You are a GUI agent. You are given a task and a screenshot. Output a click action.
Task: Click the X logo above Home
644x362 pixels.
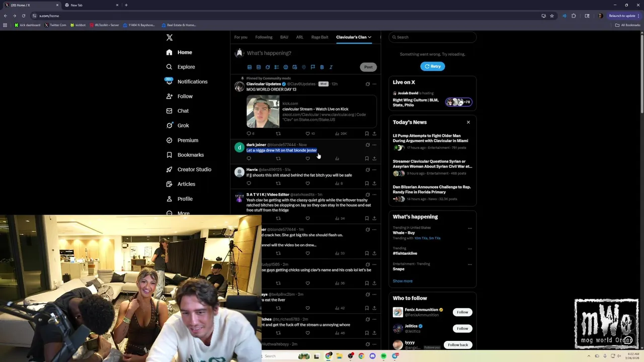[x=170, y=38]
